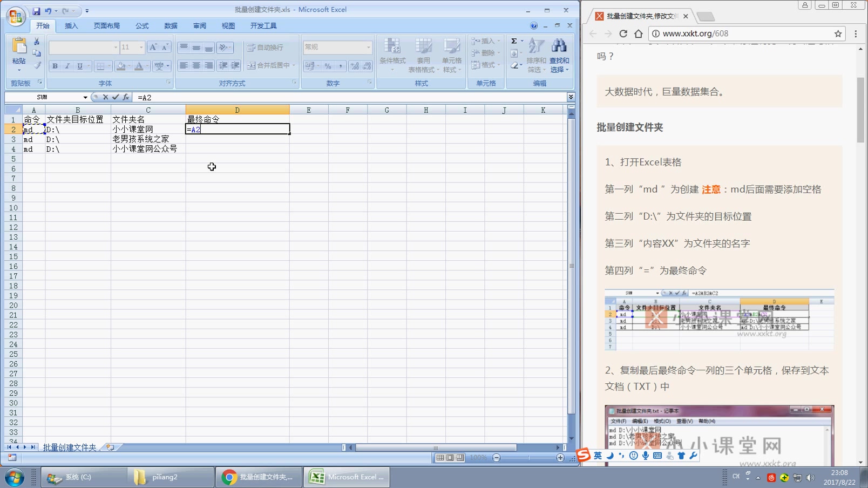
Task: Toggle align text right
Action: (x=208, y=66)
